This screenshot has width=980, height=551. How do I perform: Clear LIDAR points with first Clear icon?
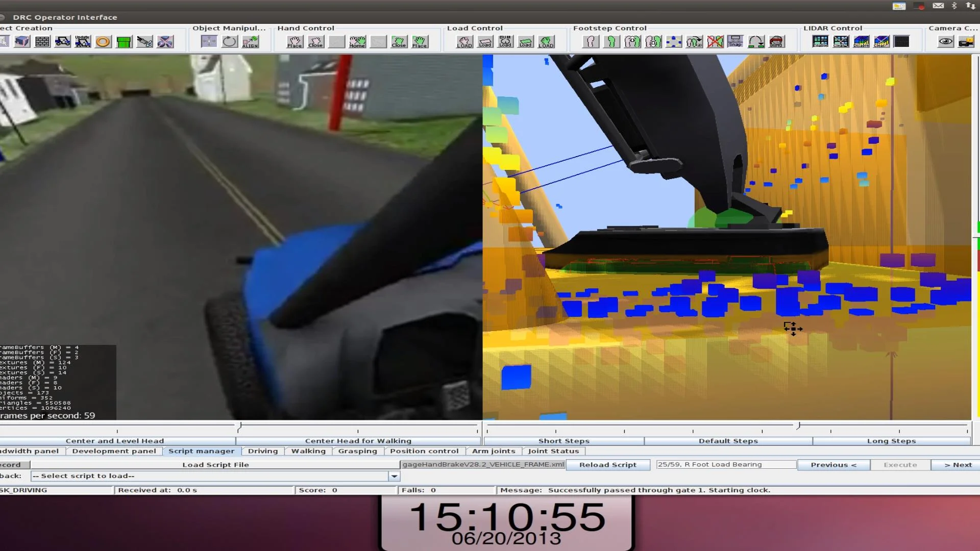click(841, 42)
